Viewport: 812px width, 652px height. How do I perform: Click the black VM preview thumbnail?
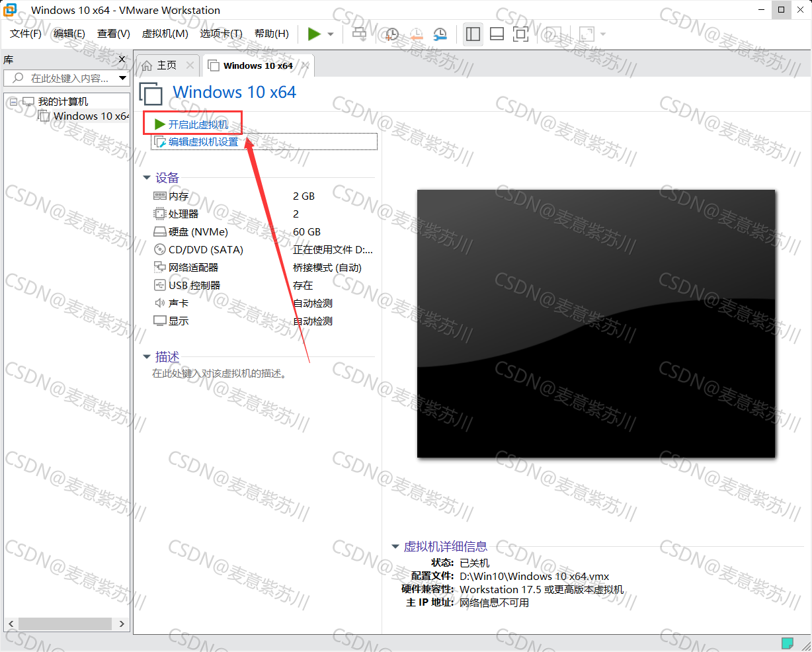coord(596,323)
